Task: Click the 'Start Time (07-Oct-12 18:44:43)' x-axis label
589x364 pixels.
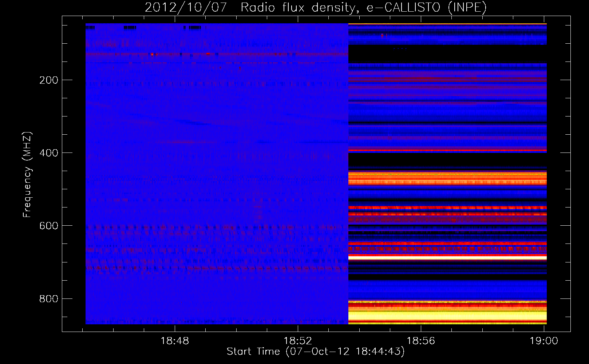Action: click(316, 352)
